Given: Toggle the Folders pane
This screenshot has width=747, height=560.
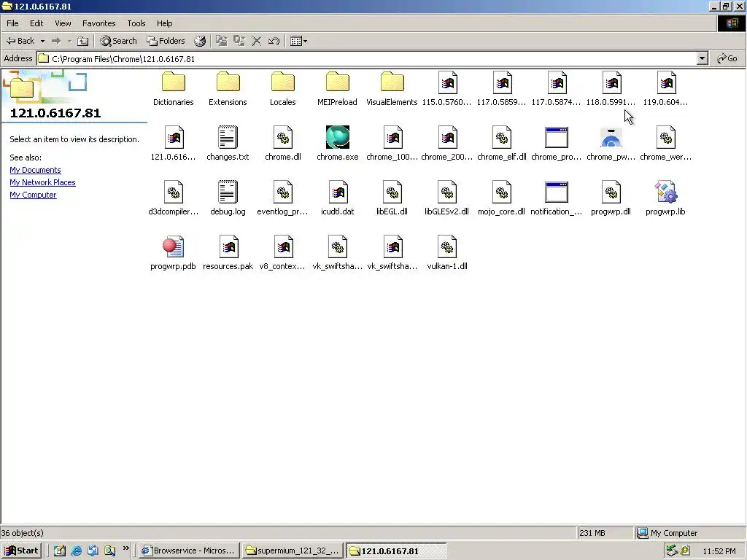Looking at the screenshot, I should pos(166,41).
